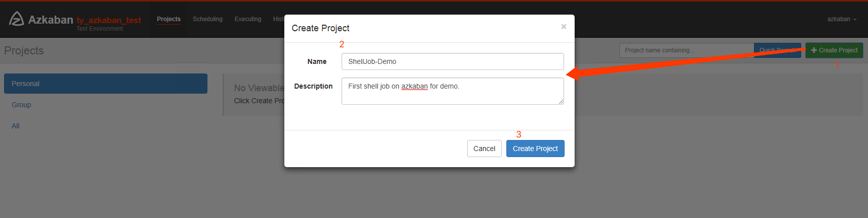Click the Azkaban brand name text
868x218 pixels.
click(51, 20)
